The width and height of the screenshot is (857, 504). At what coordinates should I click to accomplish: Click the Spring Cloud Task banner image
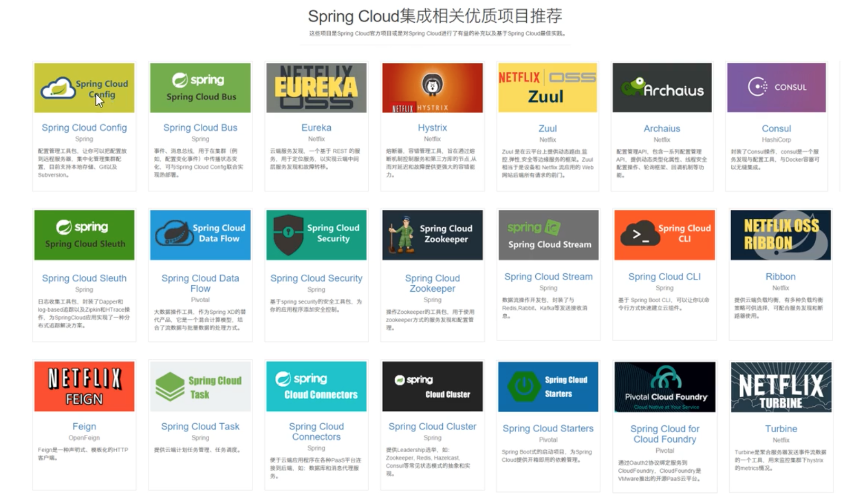[x=200, y=386]
